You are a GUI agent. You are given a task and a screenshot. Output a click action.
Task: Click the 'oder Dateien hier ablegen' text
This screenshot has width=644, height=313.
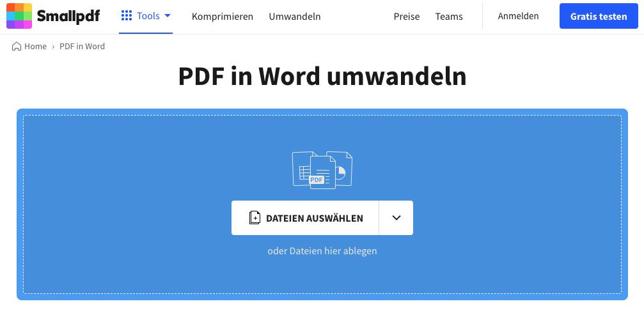pyautogui.click(x=322, y=250)
